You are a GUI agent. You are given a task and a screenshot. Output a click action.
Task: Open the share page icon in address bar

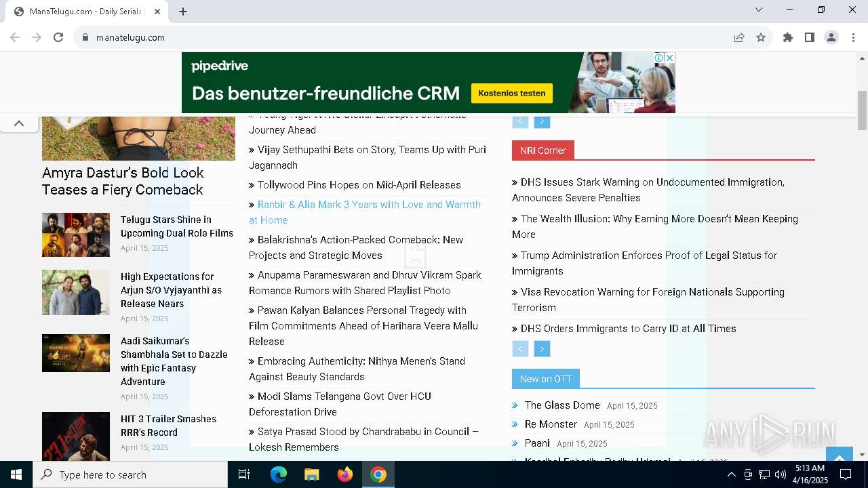click(x=739, y=37)
